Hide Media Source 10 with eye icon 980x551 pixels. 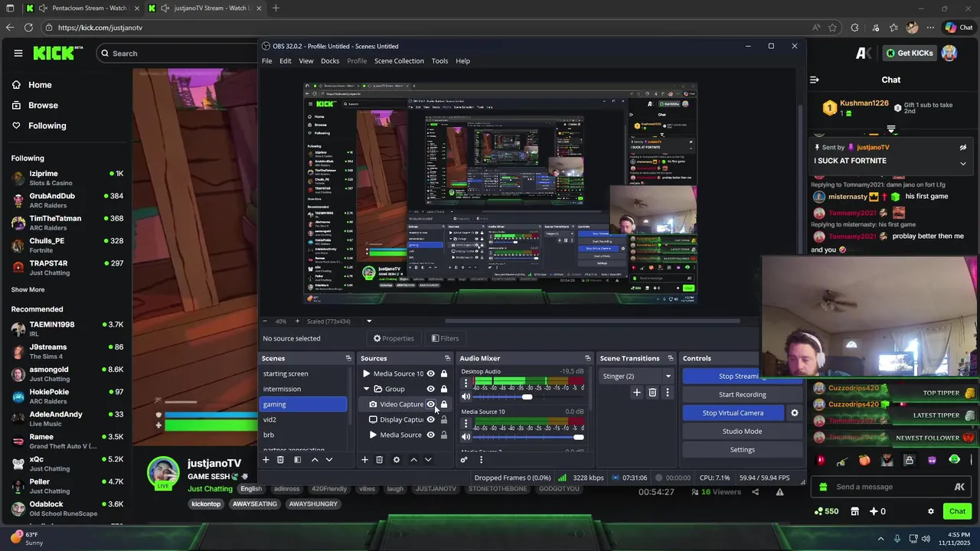point(430,373)
